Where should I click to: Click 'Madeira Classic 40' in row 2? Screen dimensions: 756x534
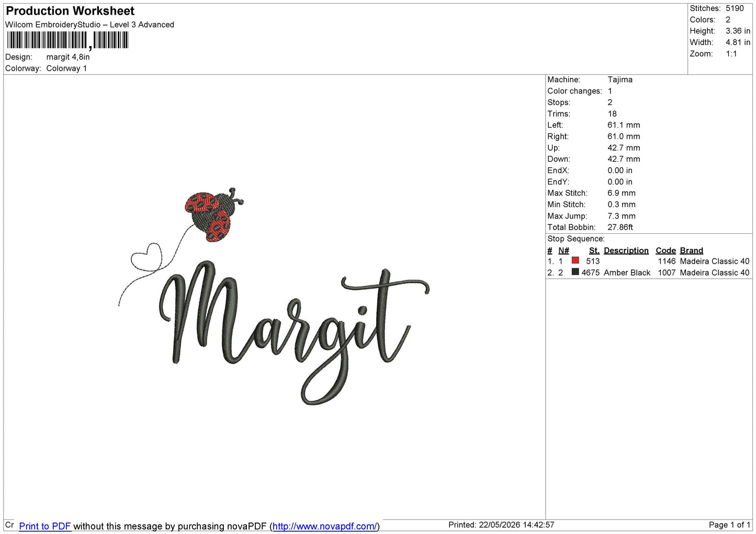(x=715, y=272)
